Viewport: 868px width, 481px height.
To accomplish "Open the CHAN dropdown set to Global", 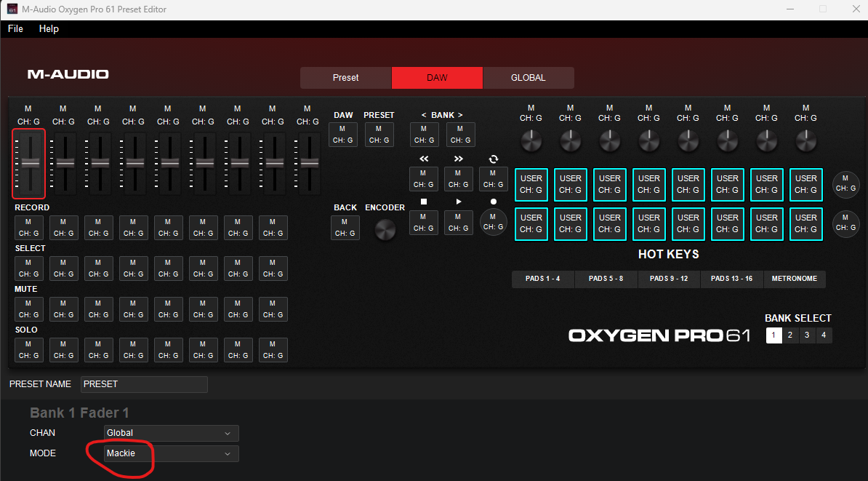I will point(171,433).
